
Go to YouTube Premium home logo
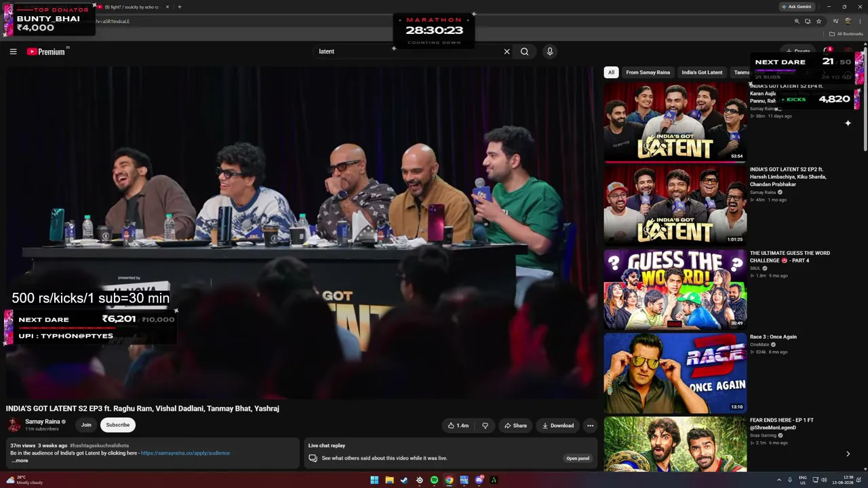click(47, 52)
